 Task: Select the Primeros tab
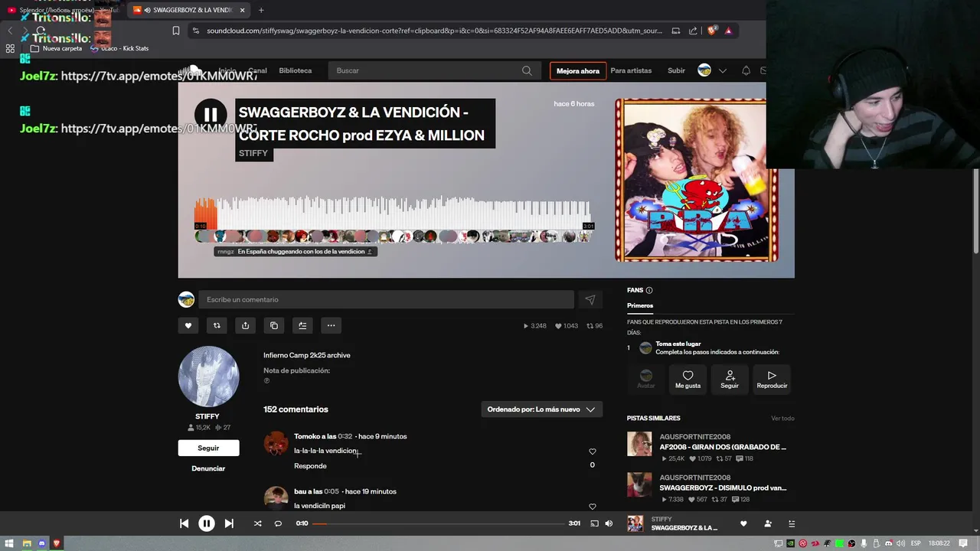click(640, 305)
